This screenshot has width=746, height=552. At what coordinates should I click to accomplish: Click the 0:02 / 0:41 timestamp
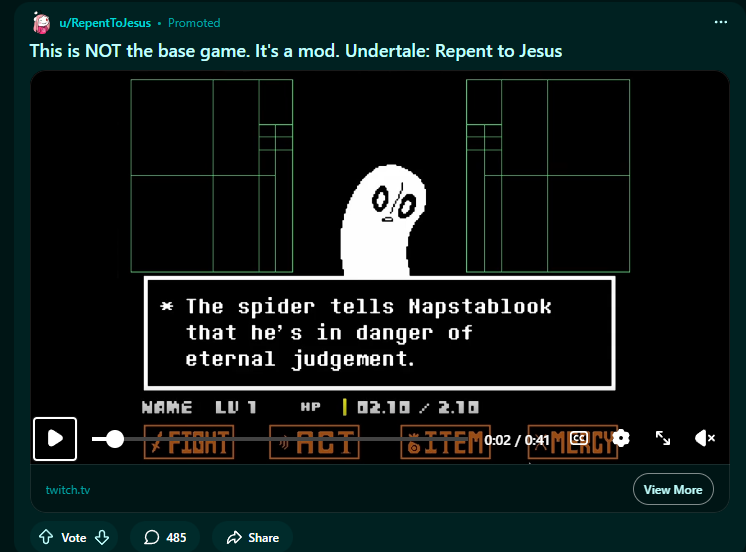click(517, 440)
